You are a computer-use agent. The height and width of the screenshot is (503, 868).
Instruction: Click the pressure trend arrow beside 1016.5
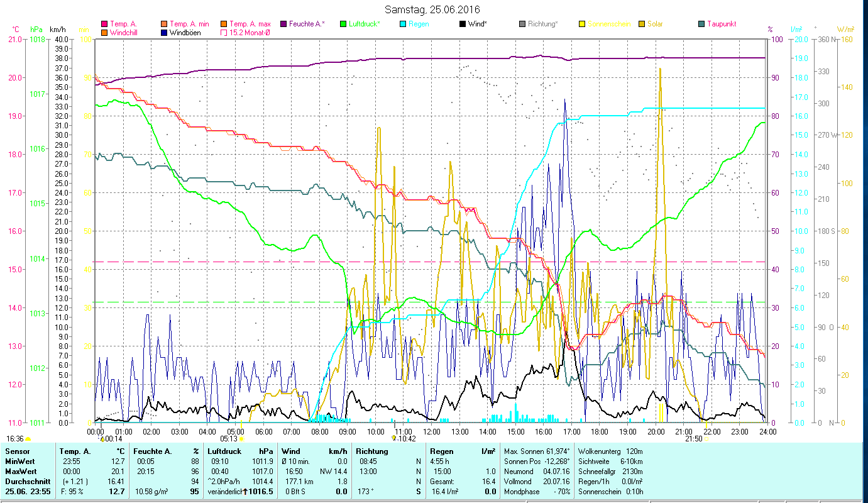pyautogui.click(x=246, y=491)
